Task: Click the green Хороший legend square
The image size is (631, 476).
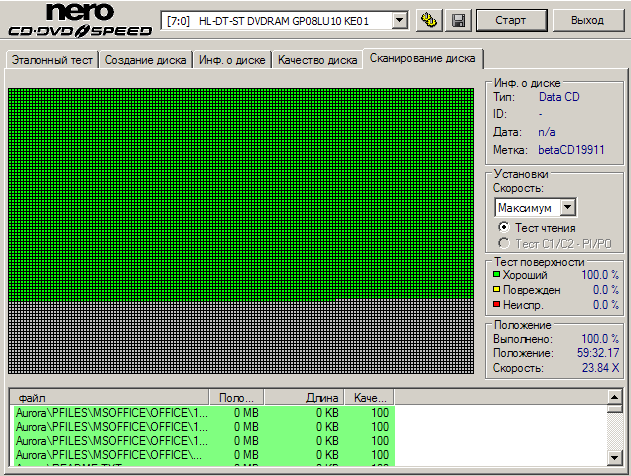Action: [x=496, y=274]
